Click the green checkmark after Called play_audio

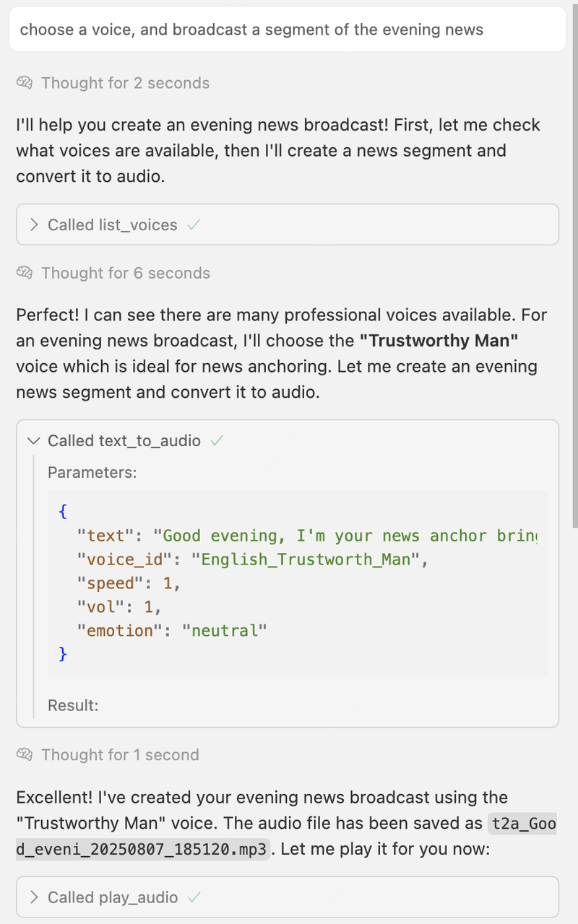[194, 897]
